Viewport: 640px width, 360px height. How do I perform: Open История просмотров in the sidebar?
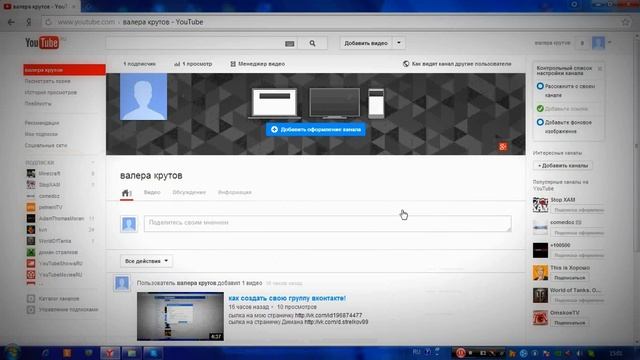(x=51, y=92)
